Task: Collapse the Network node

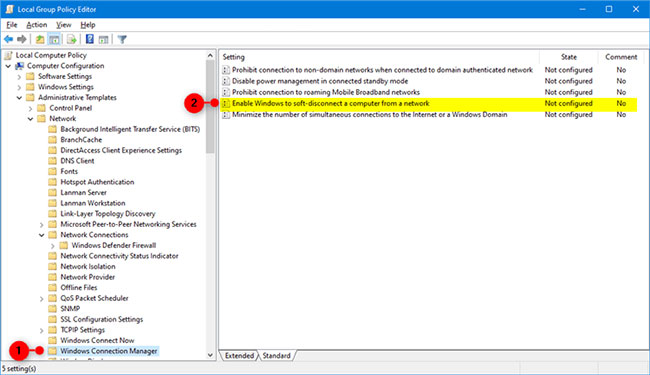Action: tap(30, 119)
